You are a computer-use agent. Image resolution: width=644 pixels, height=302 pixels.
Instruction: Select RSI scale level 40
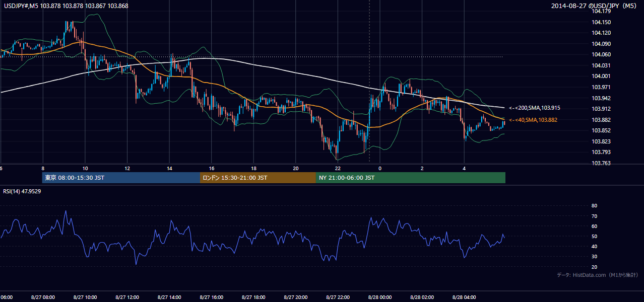click(594, 246)
